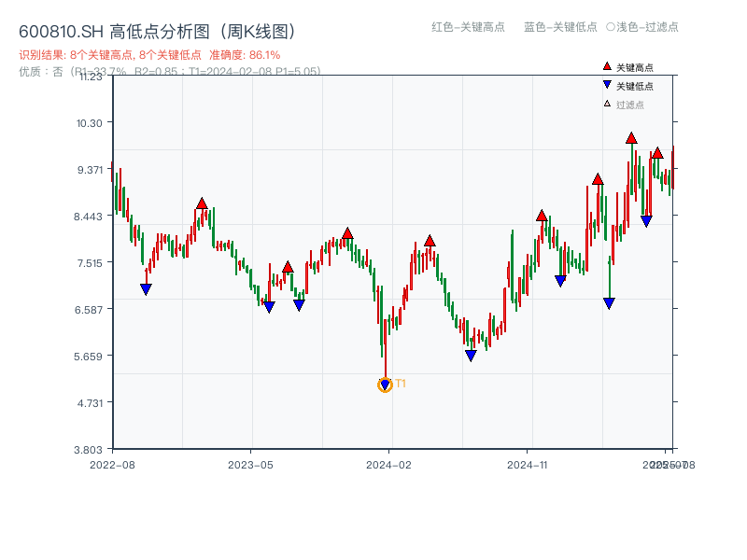Viewport: 747px width, 560px height.
Task: Select the blue key-low marker just below 5.659 level
Action: click(471, 356)
